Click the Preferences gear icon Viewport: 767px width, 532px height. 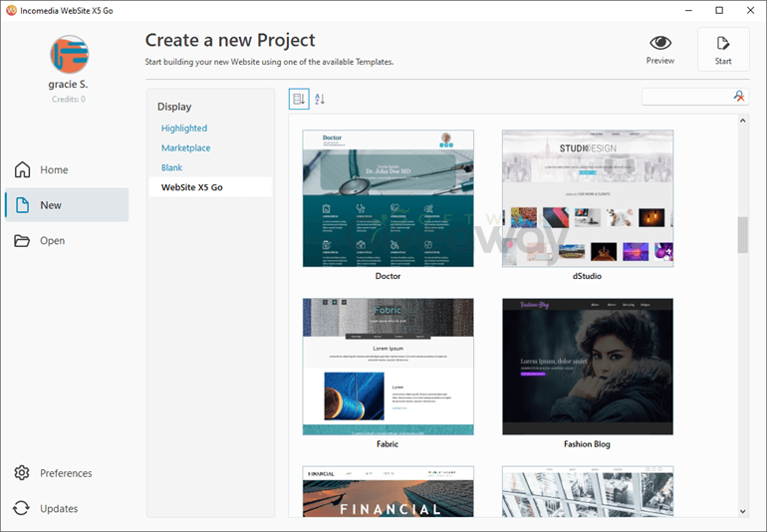pyautogui.click(x=22, y=473)
